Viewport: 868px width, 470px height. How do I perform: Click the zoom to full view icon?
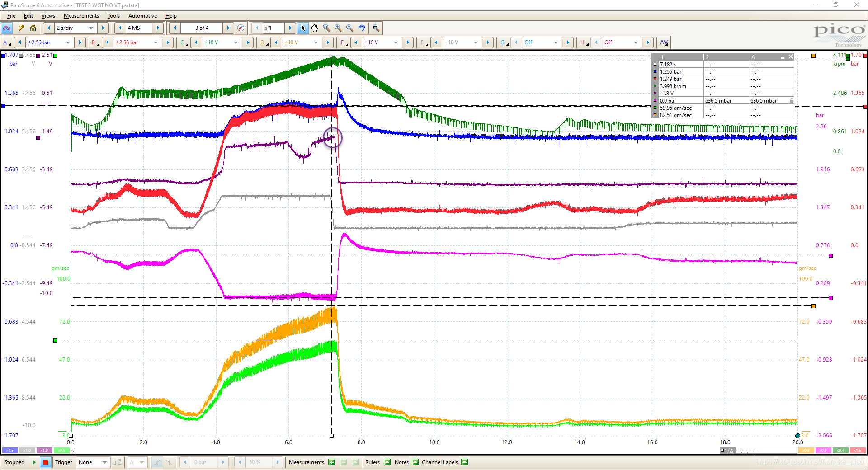click(x=376, y=28)
